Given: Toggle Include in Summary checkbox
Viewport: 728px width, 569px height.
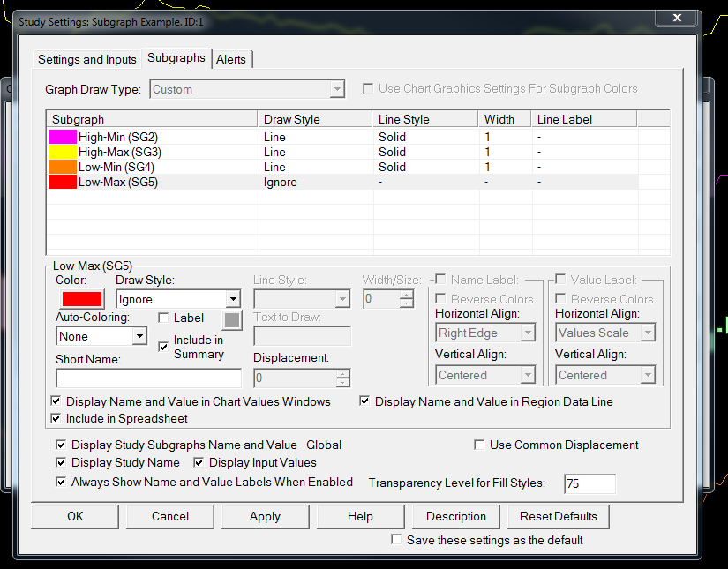Looking at the screenshot, I should [163, 347].
